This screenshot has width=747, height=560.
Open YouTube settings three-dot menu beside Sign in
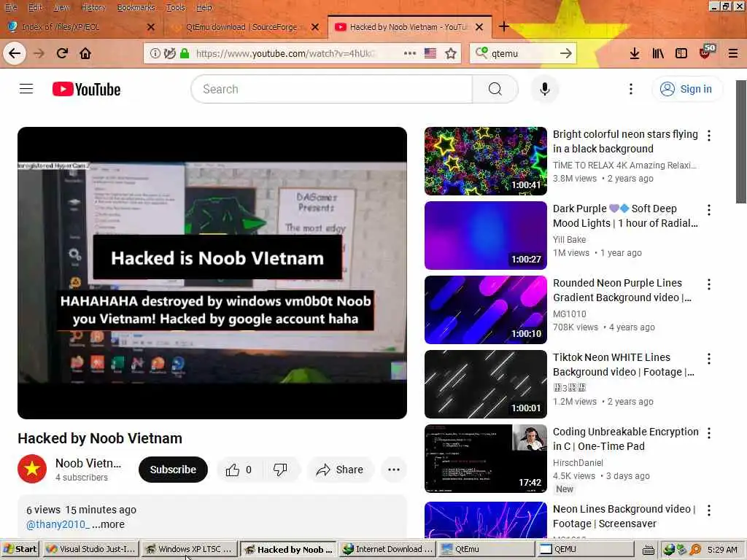631,89
